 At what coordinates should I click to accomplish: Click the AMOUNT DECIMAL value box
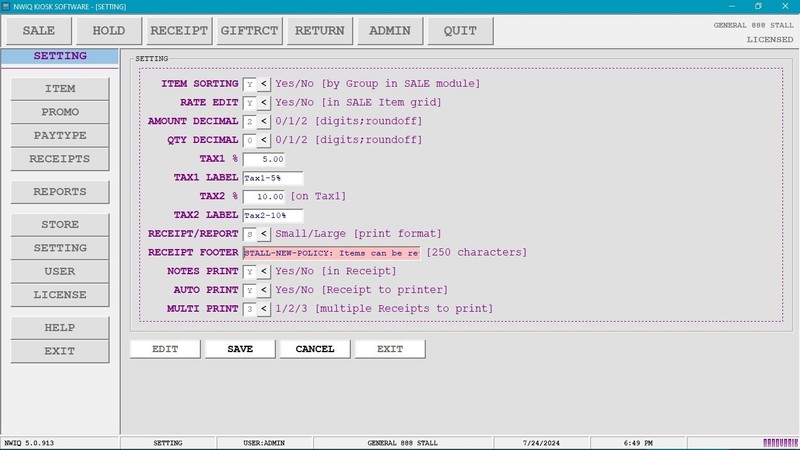point(249,121)
